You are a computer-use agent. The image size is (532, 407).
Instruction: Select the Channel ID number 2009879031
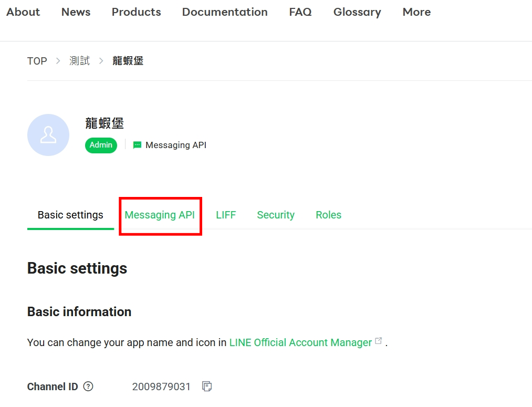[x=161, y=387]
